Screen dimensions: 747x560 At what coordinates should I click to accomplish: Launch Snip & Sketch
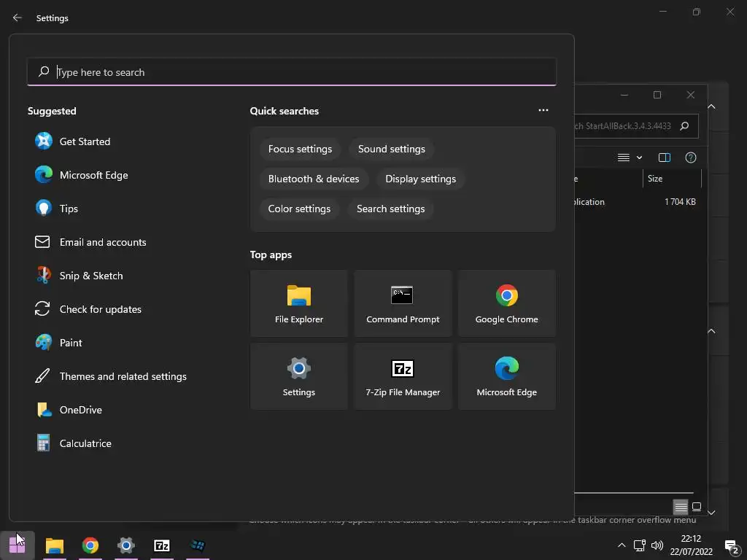pos(79,276)
